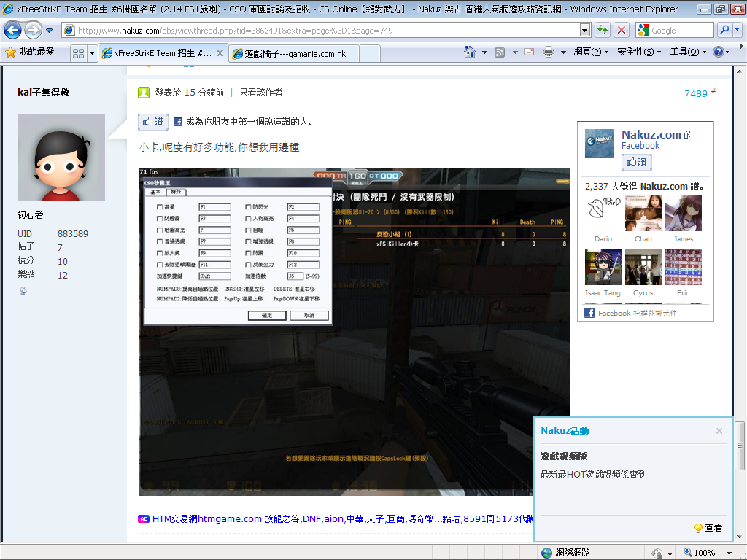
Task: Click the browser Back arrow button
Action: coord(12,31)
